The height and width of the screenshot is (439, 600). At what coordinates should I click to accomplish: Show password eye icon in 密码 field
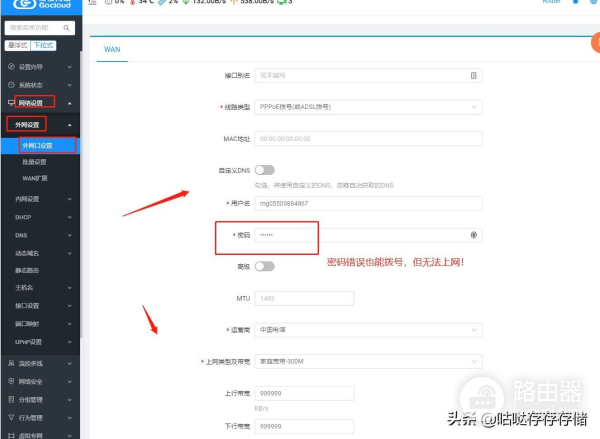[x=474, y=235]
